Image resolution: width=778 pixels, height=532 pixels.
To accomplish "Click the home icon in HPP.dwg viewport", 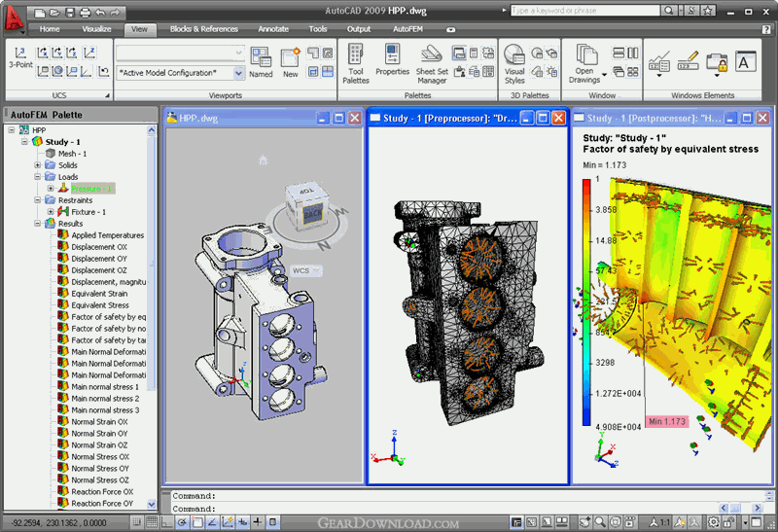I will (x=263, y=160).
